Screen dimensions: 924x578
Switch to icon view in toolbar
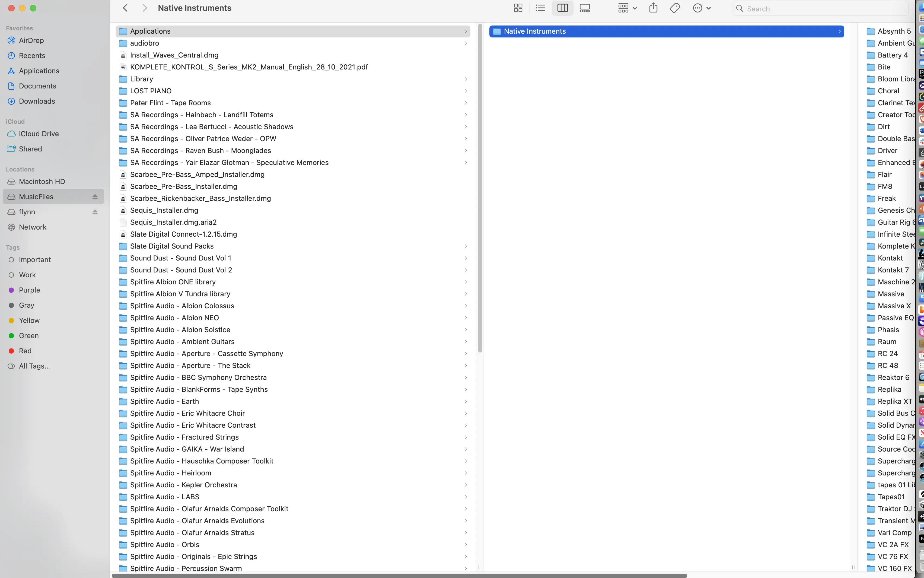point(518,8)
